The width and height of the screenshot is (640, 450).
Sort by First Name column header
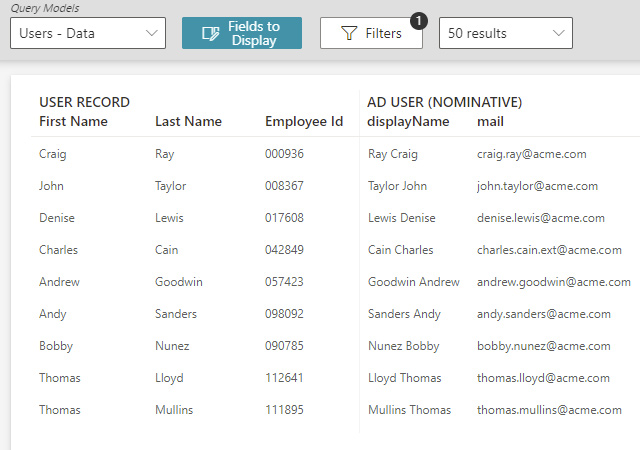(73, 122)
